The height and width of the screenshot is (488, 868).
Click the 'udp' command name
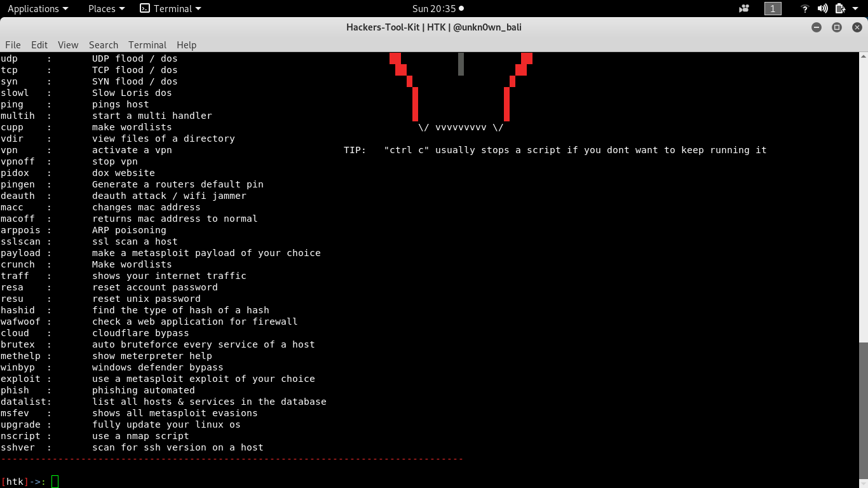[x=9, y=58]
